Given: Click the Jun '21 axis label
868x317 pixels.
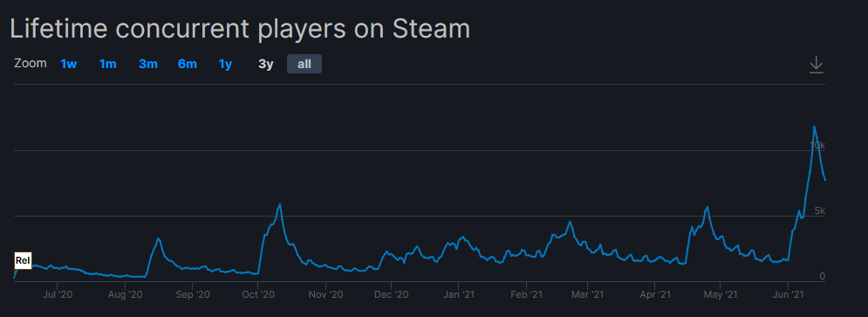Looking at the screenshot, I should [x=789, y=294].
